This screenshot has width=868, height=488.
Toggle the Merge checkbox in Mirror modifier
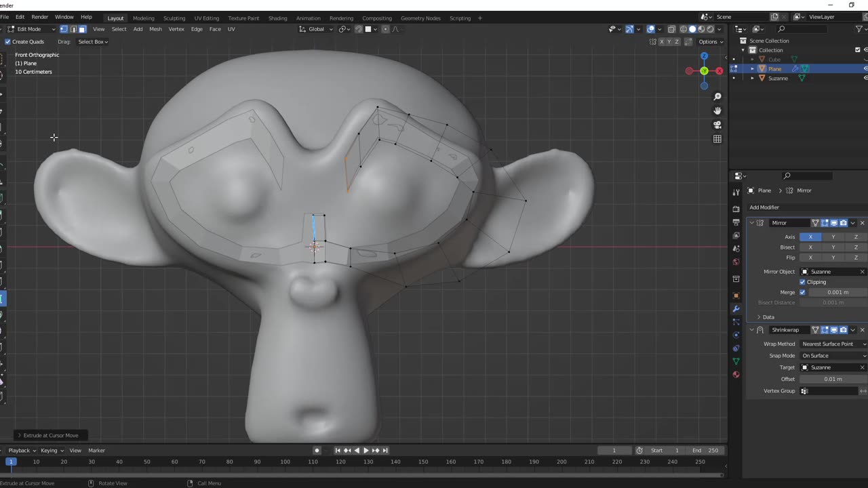click(x=802, y=292)
